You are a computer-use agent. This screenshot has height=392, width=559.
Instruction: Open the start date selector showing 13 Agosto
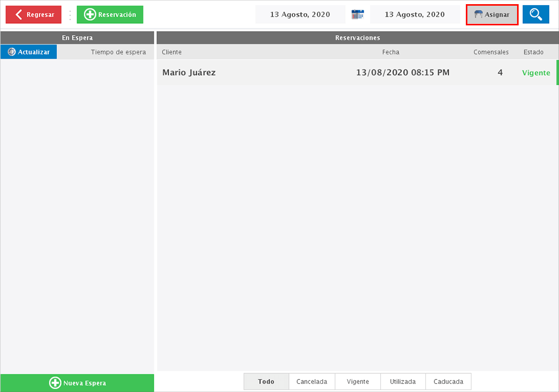click(x=300, y=14)
